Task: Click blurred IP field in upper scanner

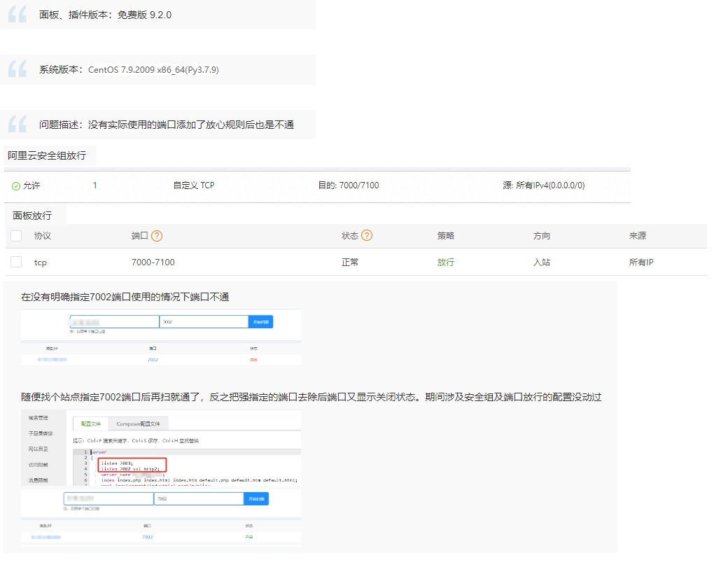Action: click(x=114, y=322)
